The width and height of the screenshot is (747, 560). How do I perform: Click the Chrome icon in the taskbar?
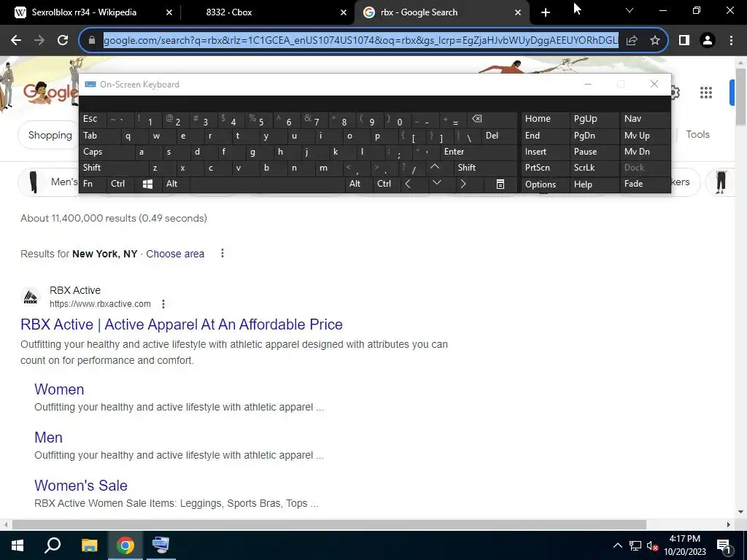point(125,545)
